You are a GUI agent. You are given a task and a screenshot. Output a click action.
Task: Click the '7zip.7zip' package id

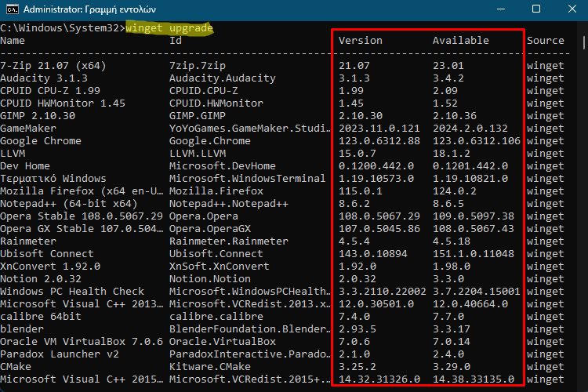198,66
